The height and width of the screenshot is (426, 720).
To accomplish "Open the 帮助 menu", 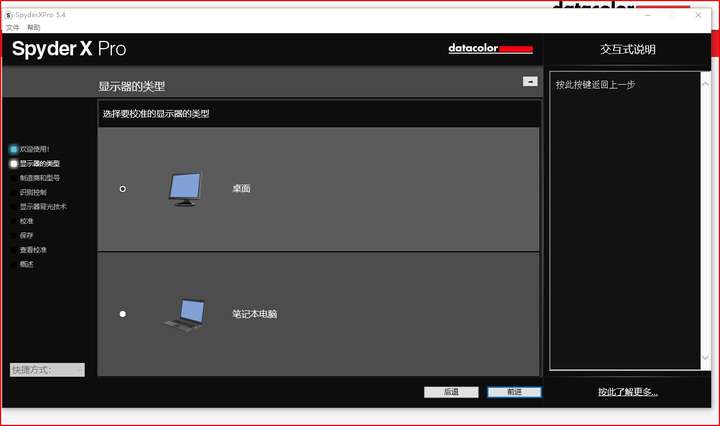I will 34,28.
